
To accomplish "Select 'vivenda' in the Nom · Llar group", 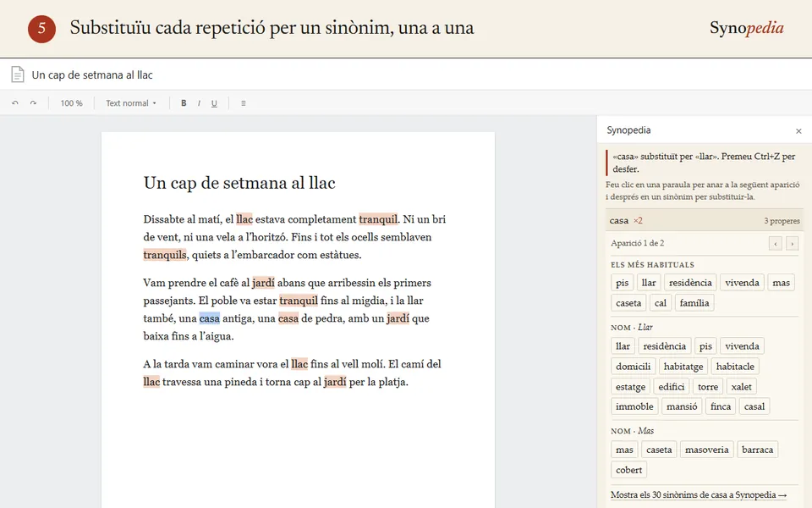I will 742,345.
